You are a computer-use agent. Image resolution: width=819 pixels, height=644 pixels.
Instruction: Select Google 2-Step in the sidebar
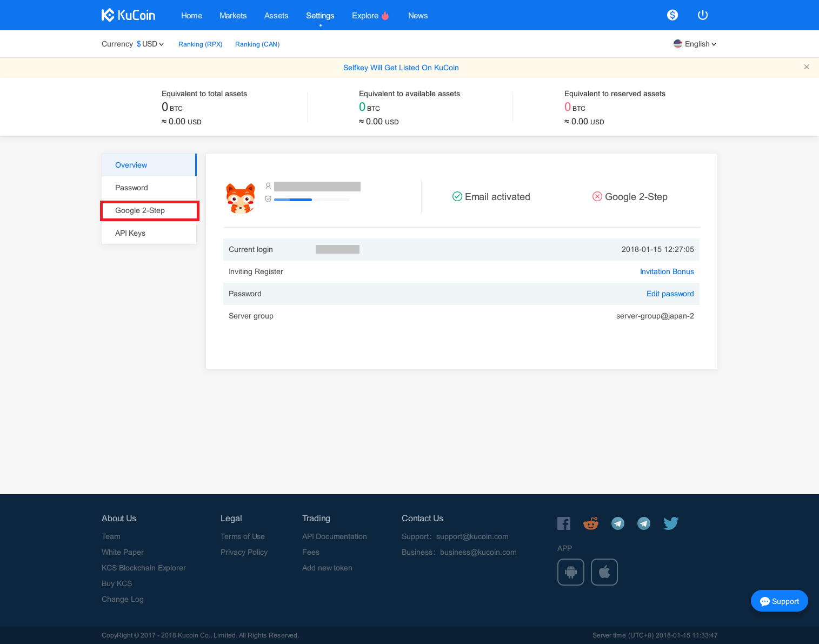coord(149,210)
